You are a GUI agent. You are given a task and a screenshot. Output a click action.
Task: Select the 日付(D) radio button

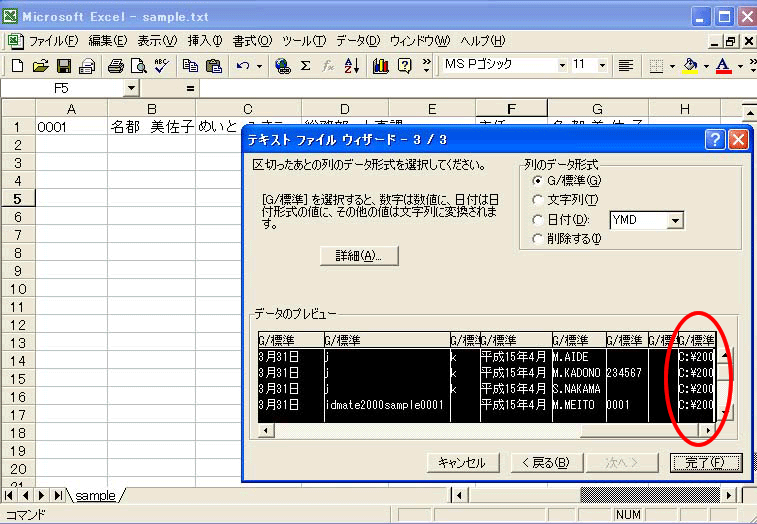pyautogui.click(x=537, y=220)
